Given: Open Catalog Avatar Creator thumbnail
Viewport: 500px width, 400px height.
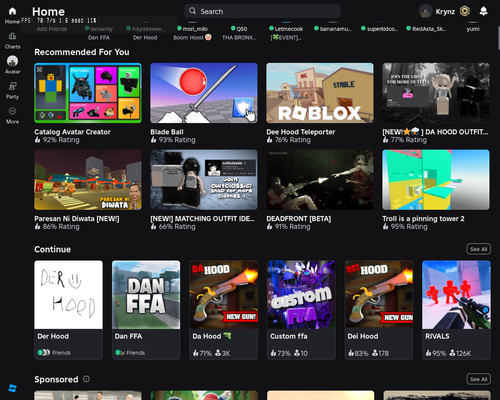Looking at the screenshot, I should [x=88, y=93].
